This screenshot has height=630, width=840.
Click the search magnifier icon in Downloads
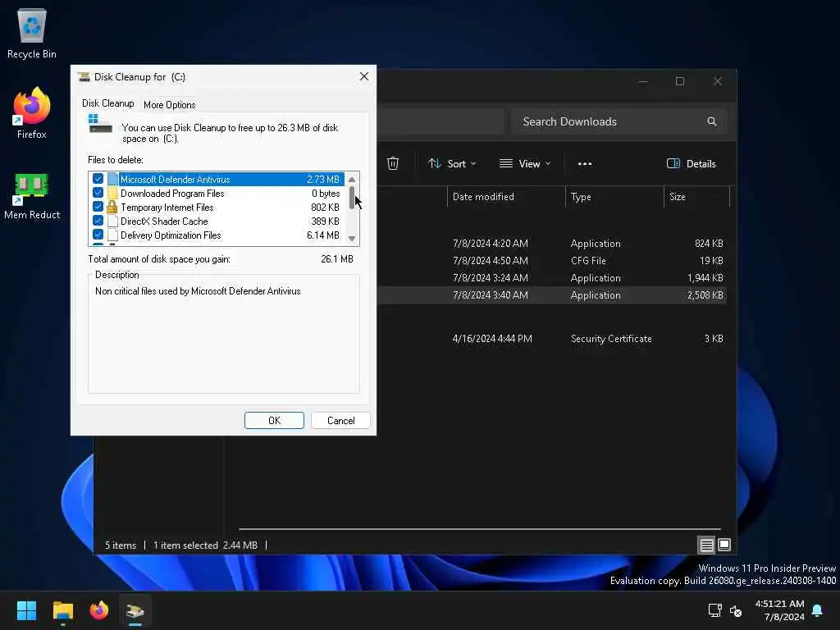711,121
